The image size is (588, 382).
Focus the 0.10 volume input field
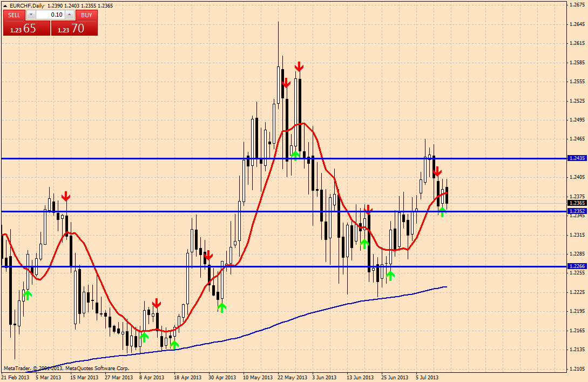[x=50, y=15]
